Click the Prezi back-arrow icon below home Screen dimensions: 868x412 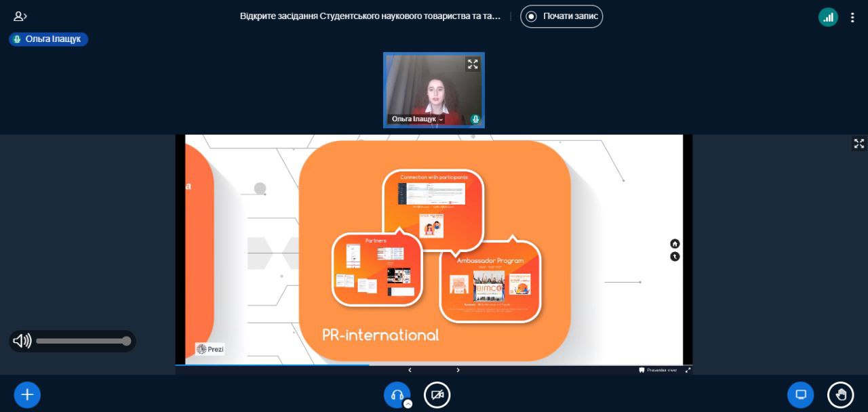(675, 257)
